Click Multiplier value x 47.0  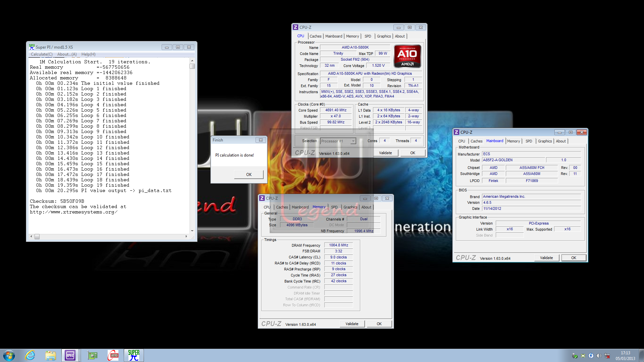[x=336, y=116]
